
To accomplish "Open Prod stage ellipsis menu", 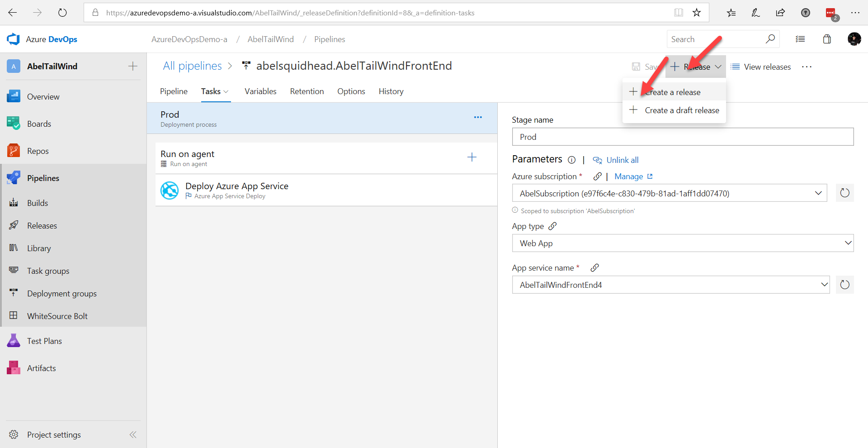I will pos(478,117).
